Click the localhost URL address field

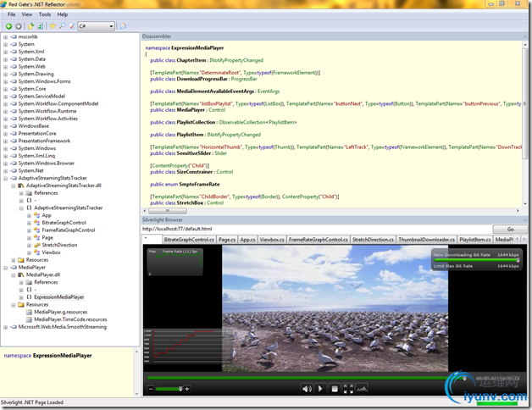click(317, 229)
